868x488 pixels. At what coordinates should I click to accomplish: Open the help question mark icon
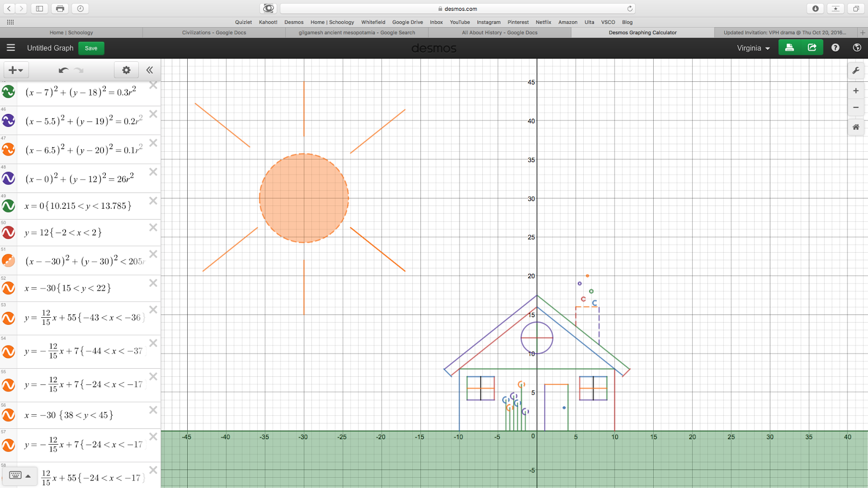834,48
